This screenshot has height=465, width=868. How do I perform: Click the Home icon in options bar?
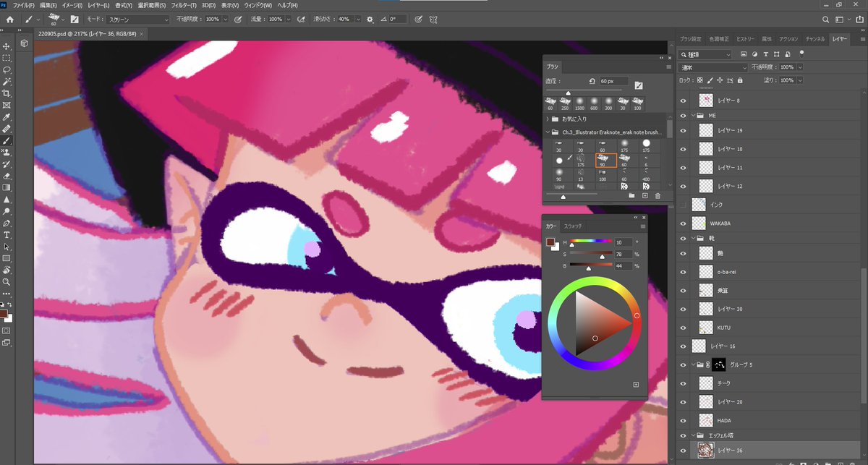[x=9, y=19]
